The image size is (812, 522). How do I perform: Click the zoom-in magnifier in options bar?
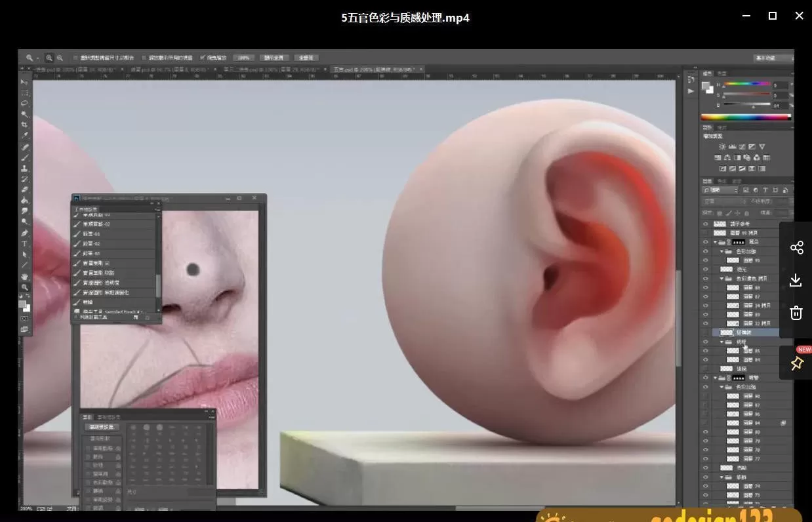tap(49, 58)
